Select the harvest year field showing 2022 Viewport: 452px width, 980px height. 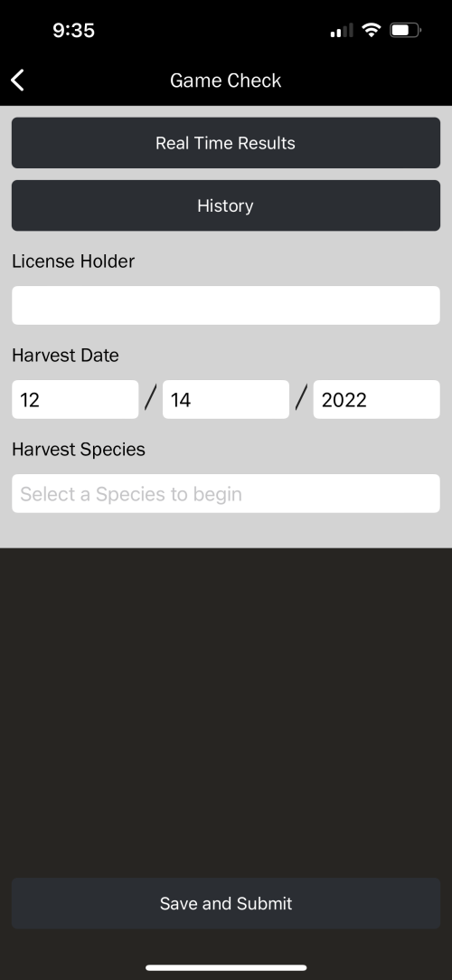tap(376, 399)
